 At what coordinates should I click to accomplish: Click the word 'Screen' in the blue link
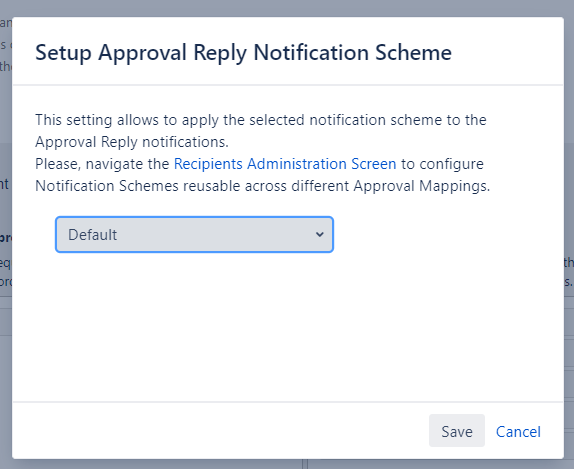coord(374,164)
